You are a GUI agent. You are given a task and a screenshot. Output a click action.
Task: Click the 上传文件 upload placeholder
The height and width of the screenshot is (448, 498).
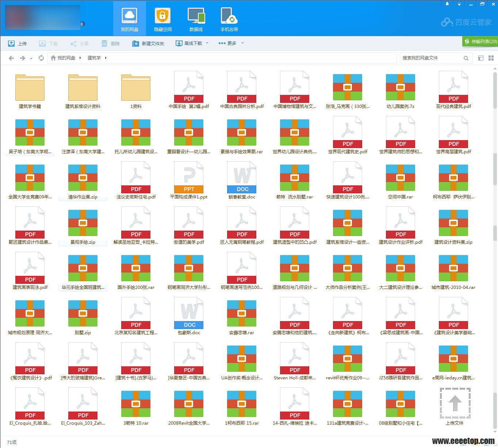(455, 407)
